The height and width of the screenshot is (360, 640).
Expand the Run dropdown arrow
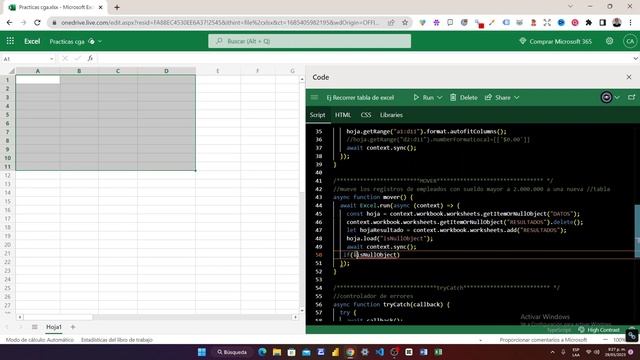[x=440, y=98]
